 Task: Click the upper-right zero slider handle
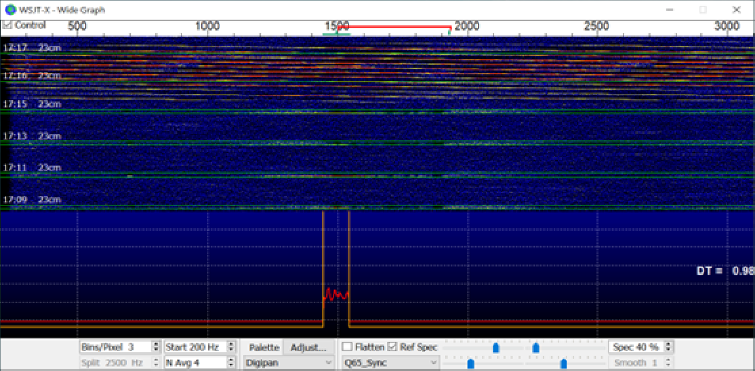click(x=535, y=347)
